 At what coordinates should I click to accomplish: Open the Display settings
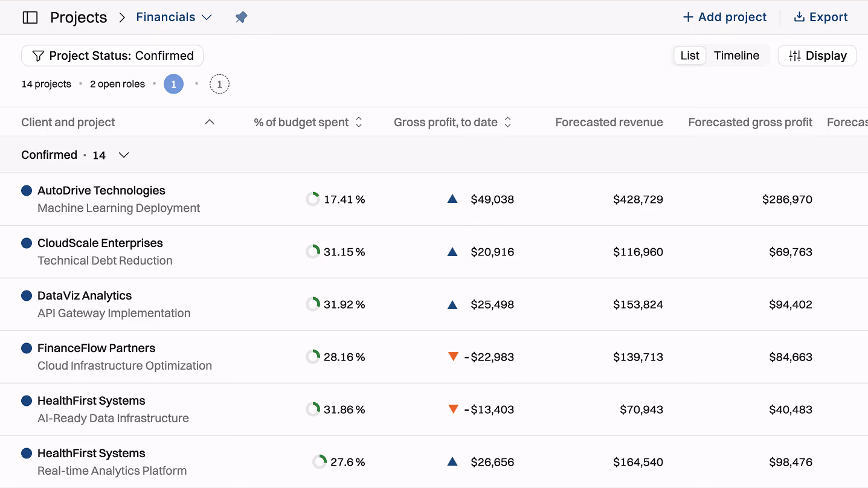[817, 56]
